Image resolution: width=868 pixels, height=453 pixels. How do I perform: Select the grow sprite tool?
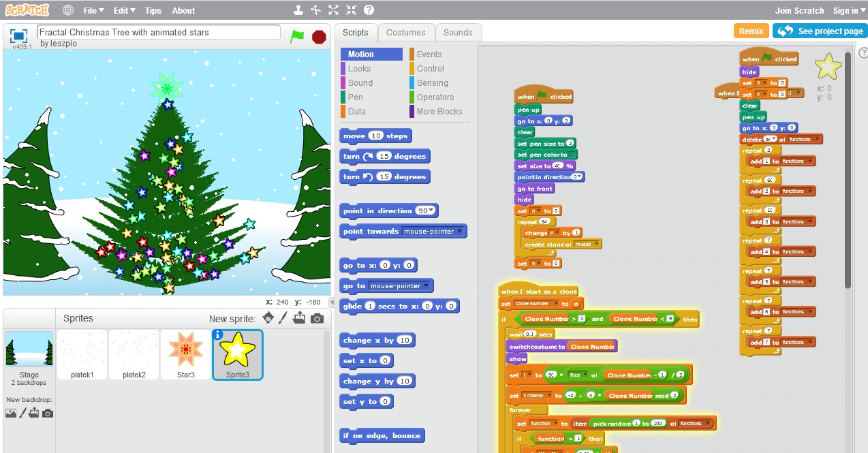point(333,10)
